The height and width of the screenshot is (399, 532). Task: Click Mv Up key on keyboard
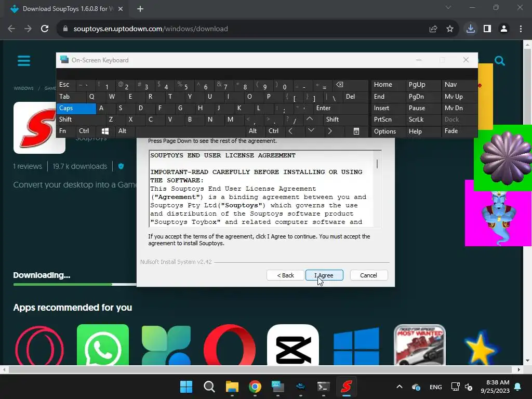pos(459,97)
